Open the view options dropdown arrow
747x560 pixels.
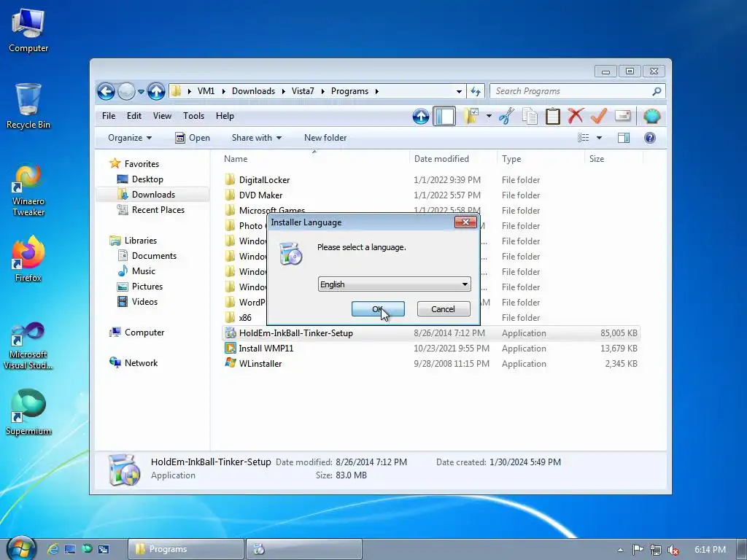(x=600, y=138)
